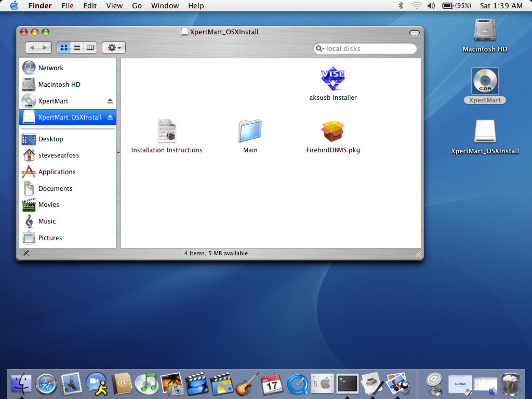This screenshot has width=532, height=399.
Task: Open the View menu
Action: click(114, 6)
